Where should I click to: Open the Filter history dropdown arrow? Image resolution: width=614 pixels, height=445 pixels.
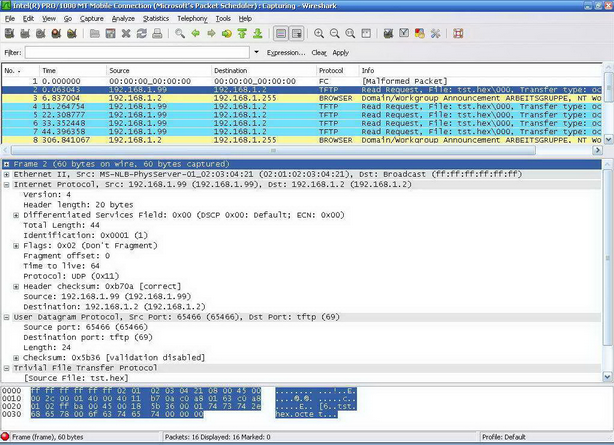257,52
